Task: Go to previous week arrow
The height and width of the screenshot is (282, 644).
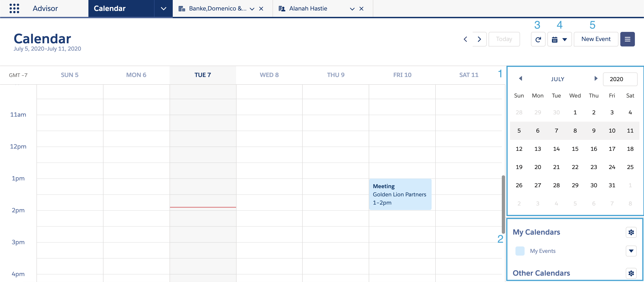Action: pos(465,39)
